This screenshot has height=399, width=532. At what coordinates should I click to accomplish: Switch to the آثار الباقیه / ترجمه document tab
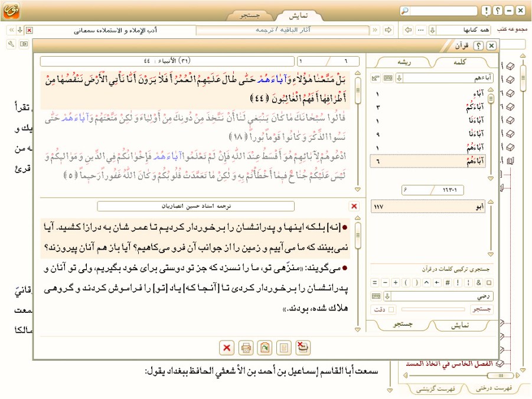tap(283, 30)
